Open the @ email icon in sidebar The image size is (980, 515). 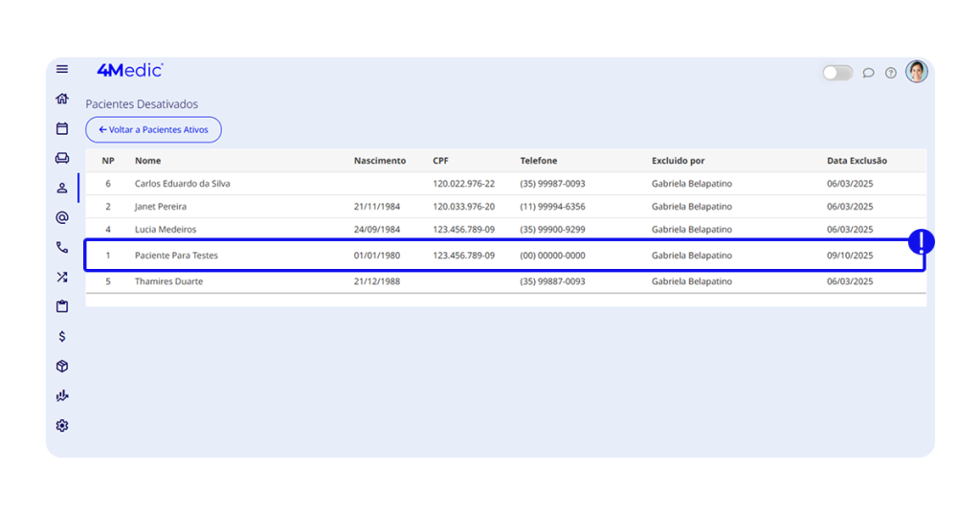point(62,217)
